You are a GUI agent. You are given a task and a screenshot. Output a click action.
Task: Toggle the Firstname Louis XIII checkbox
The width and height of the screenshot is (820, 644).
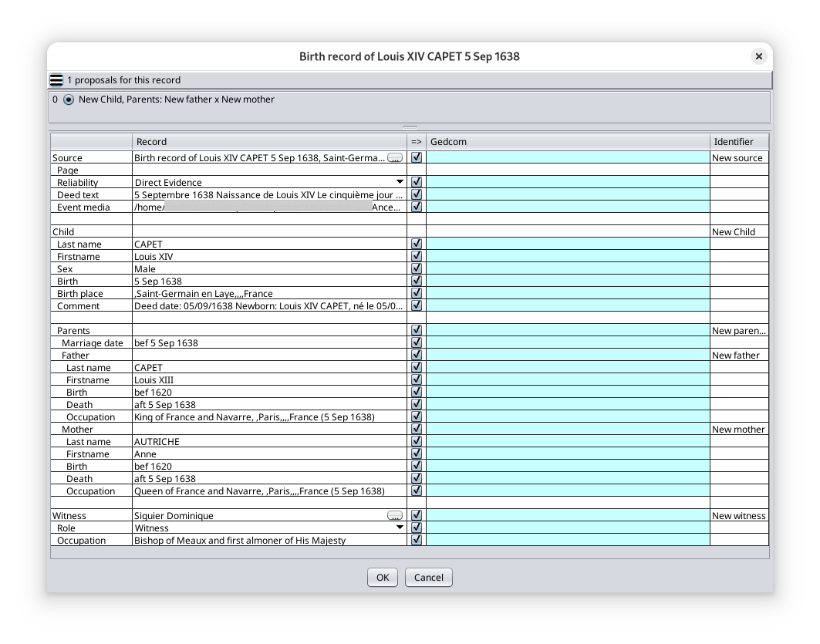[417, 379]
